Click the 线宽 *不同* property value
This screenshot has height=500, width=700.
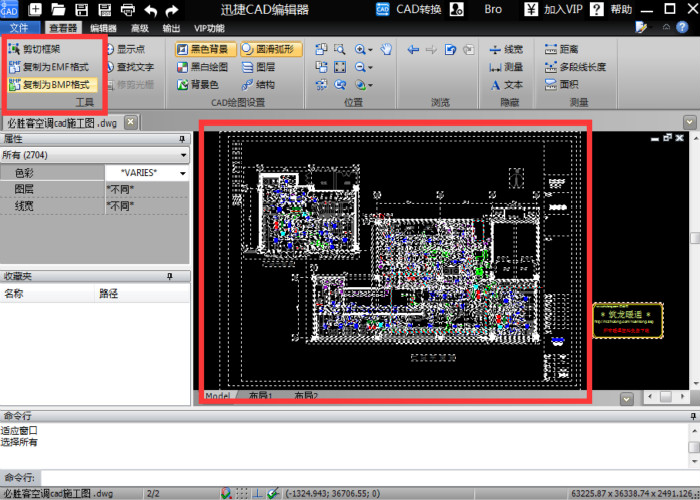pos(146,206)
